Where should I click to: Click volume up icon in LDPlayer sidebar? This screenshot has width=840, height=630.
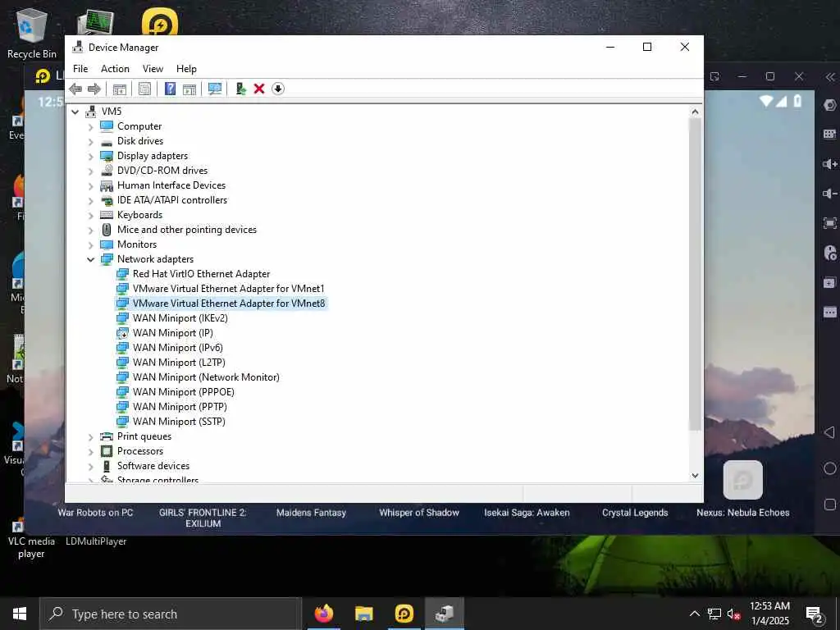(x=830, y=164)
